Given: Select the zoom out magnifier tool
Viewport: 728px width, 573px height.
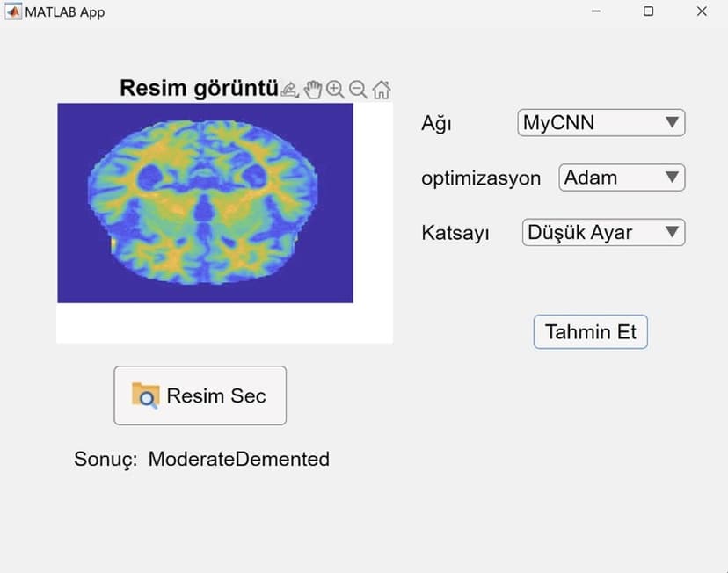Looking at the screenshot, I should click(358, 89).
